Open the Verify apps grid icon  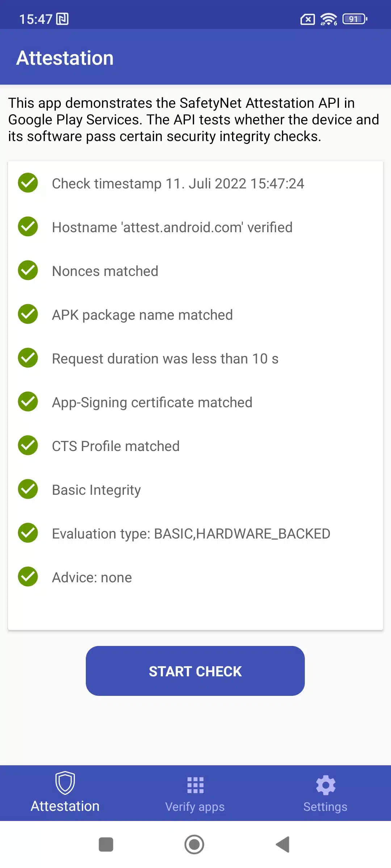pyautogui.click(x=195, y=785)
